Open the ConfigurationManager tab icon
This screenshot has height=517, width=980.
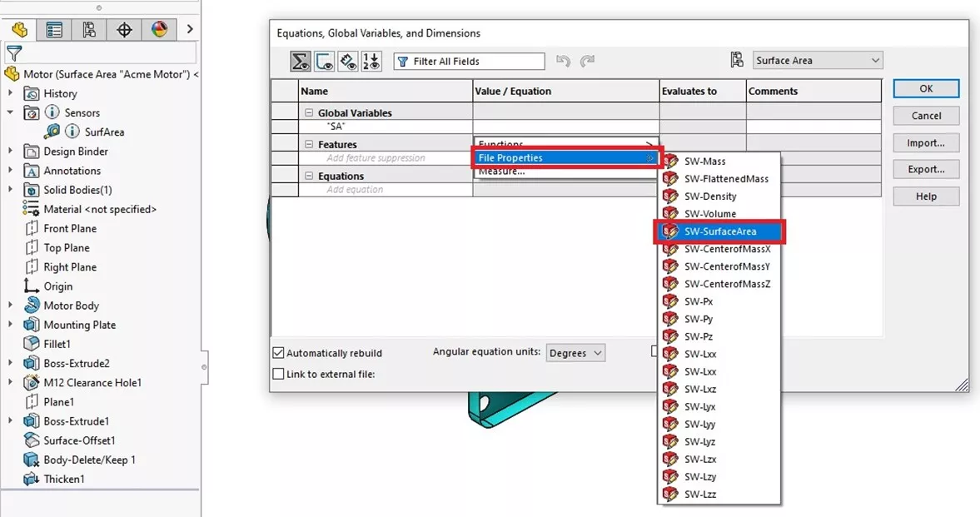tap(90, 28)
